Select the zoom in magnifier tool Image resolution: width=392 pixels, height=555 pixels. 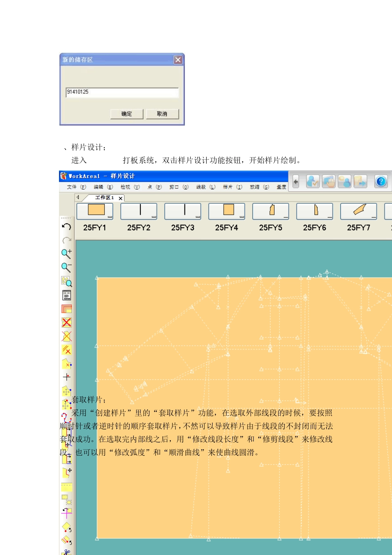click(66, 254)
